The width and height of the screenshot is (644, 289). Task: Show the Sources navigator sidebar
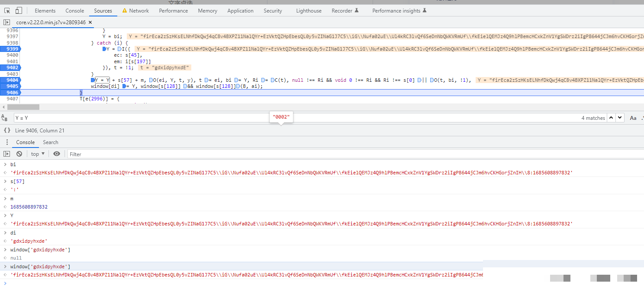(7, 22)
